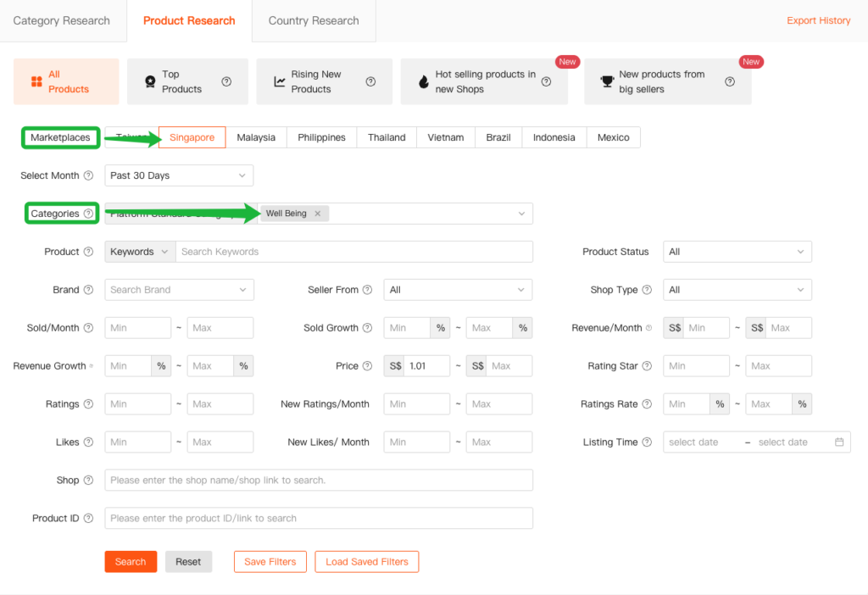Image resolution: width=868 pixels, height=595 pixels.
Task: Open the Shop Type dropdown
Action: (x=737, y=290)
